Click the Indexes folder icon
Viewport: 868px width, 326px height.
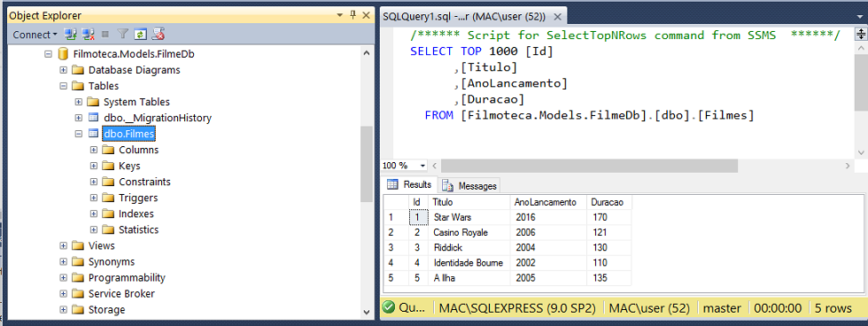pyautogui.click(x=108, y=213)
